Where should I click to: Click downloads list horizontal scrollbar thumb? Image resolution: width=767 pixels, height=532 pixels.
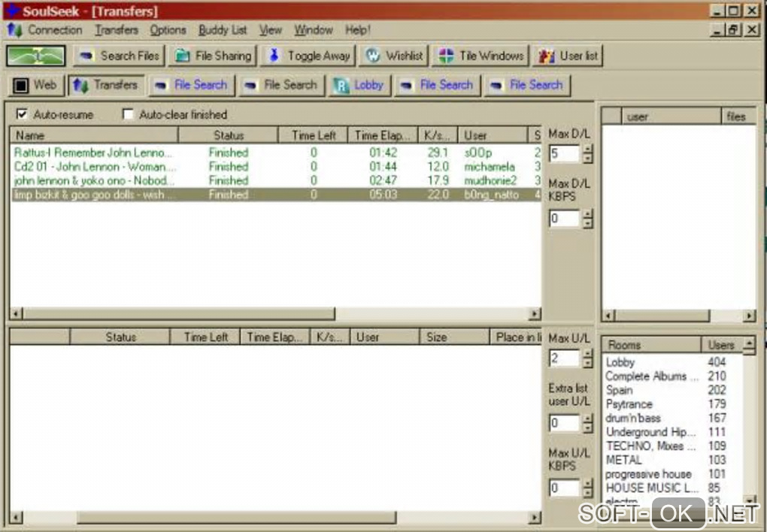[178, 313]
